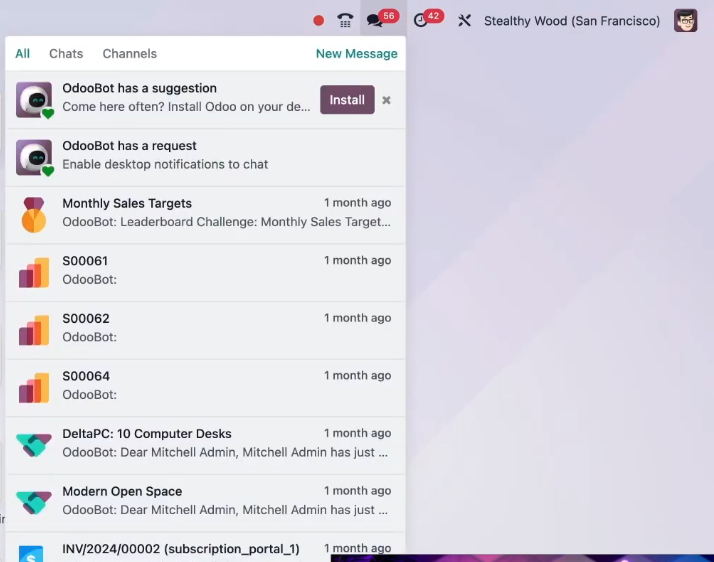Open the debug tools wrench icon
This screenshot has width=714, height=562.
(464, 20)
